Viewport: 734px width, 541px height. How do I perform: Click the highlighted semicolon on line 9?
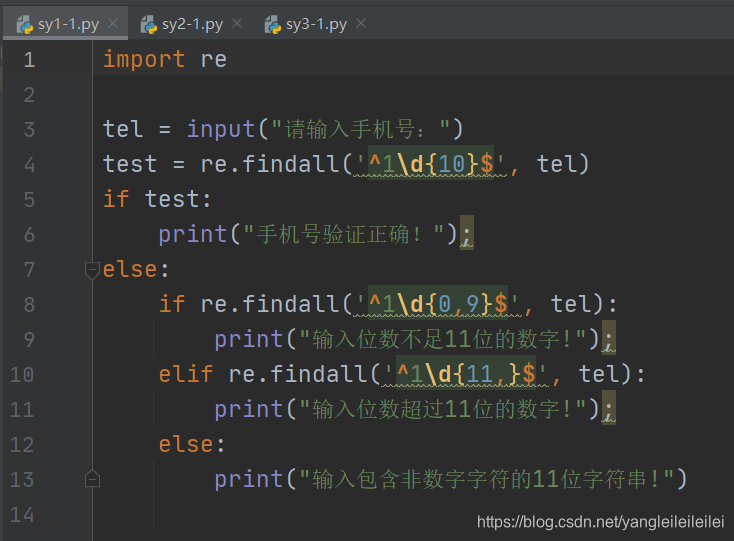click(x=609, y=338)
